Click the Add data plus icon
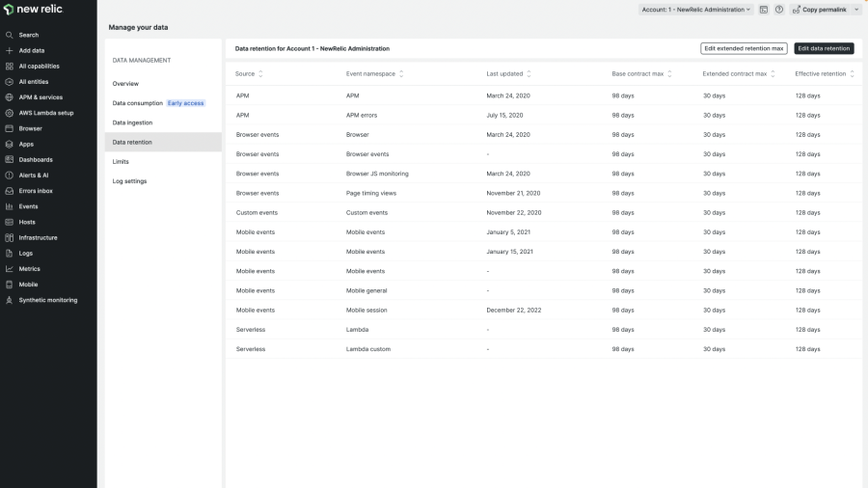The width and height of the screenshot is (868, 488). point(10,50)
